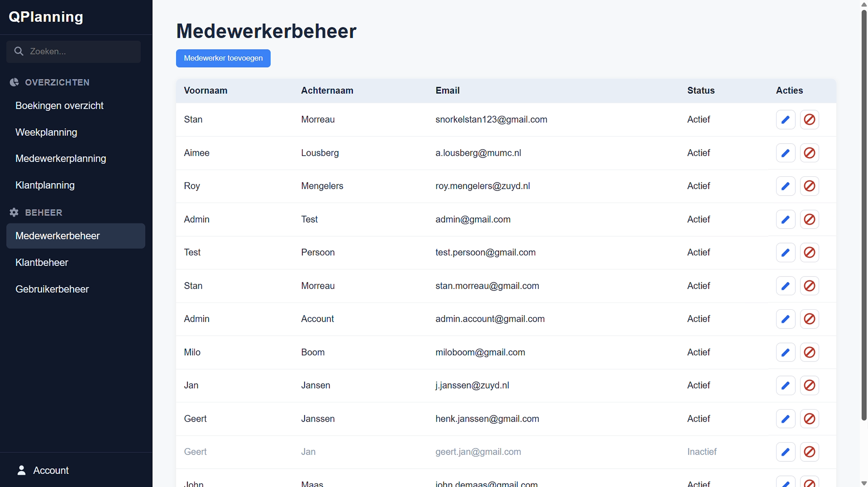The image size is (868, 487).
Task: Click scrollbar down arrow
Action: [864, 483]
